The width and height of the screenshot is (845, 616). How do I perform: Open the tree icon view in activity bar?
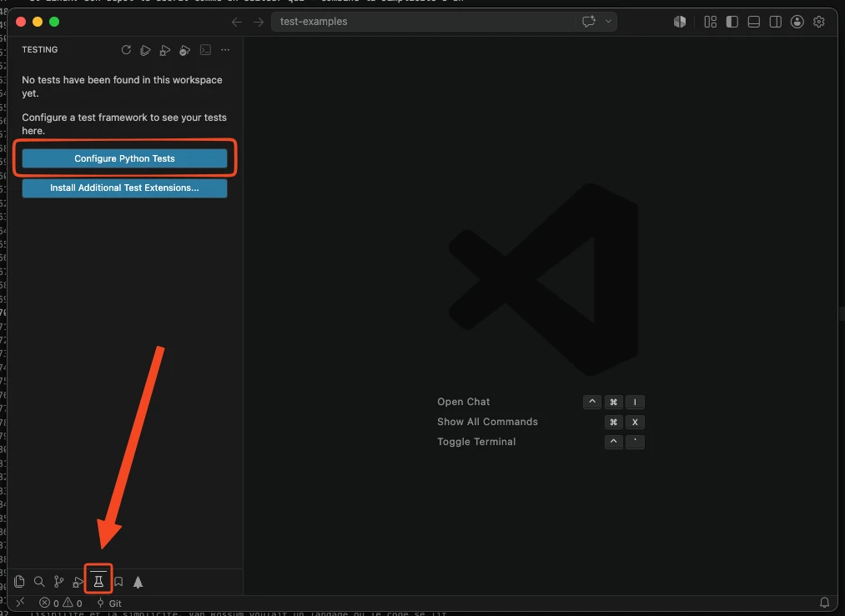[x=138, y=582]
